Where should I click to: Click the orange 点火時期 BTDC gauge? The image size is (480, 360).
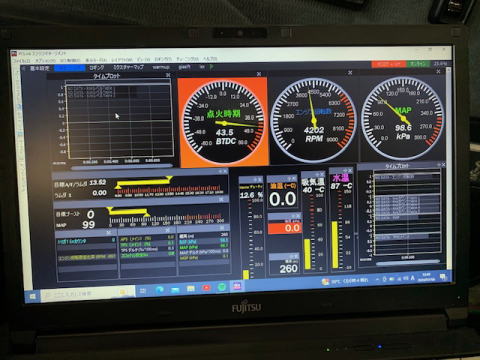[223, 122]
